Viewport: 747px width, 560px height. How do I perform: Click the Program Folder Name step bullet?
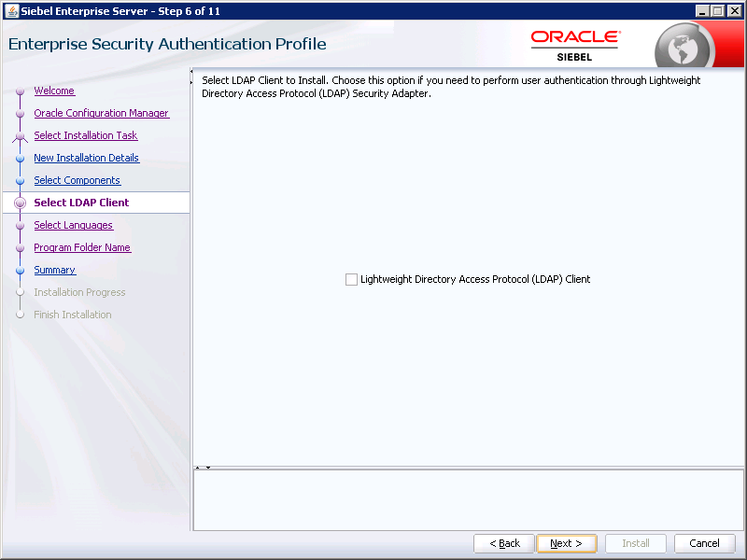pyautogui.click(x=20, y=247)
